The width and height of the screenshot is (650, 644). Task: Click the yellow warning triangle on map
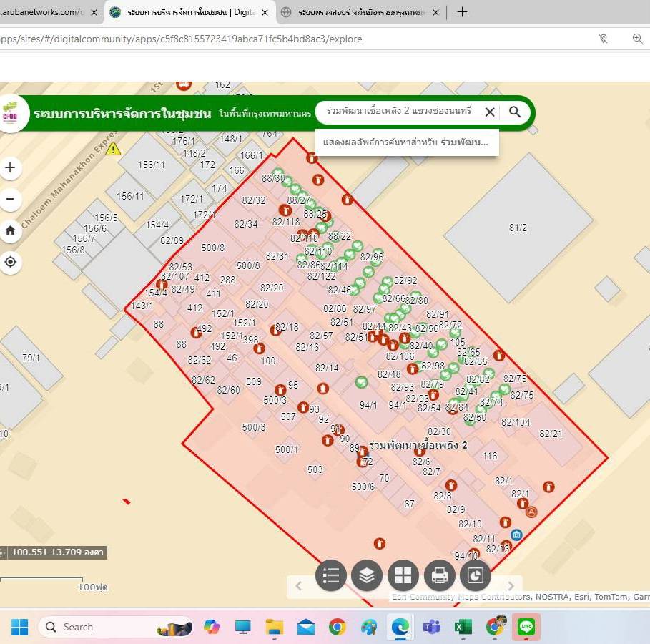coord(113,148)
